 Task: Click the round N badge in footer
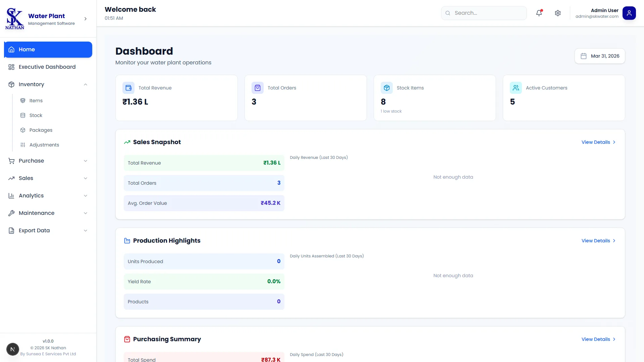pyautogui.click(x=13, y=349)
